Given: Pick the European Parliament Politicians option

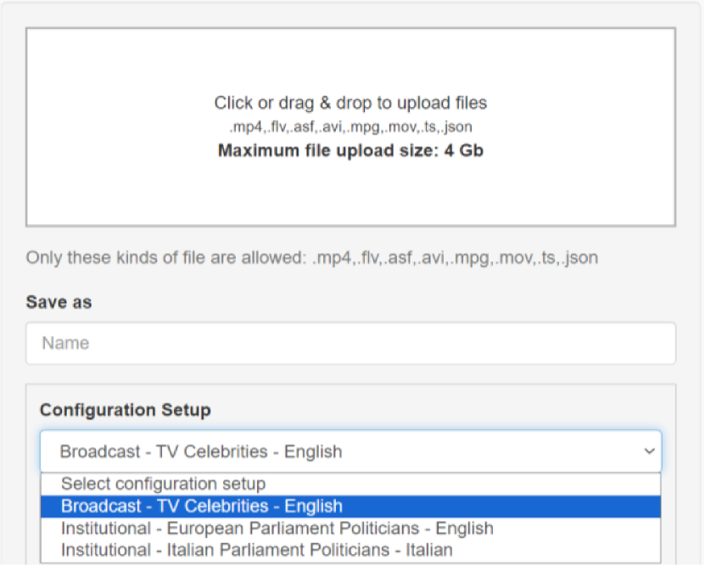Looking at the screenshot, I should [x=277, y=529].
